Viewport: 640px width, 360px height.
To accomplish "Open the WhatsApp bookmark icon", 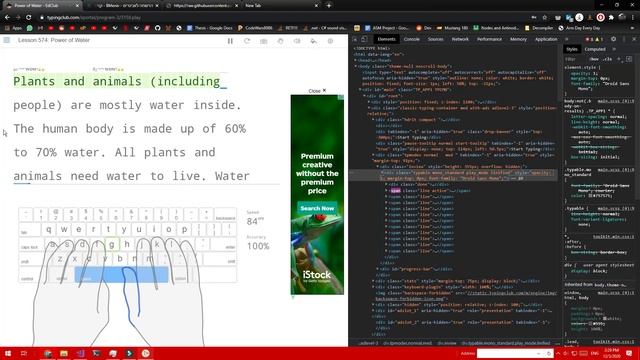I will pyautogui.click(x=29, y=28).
